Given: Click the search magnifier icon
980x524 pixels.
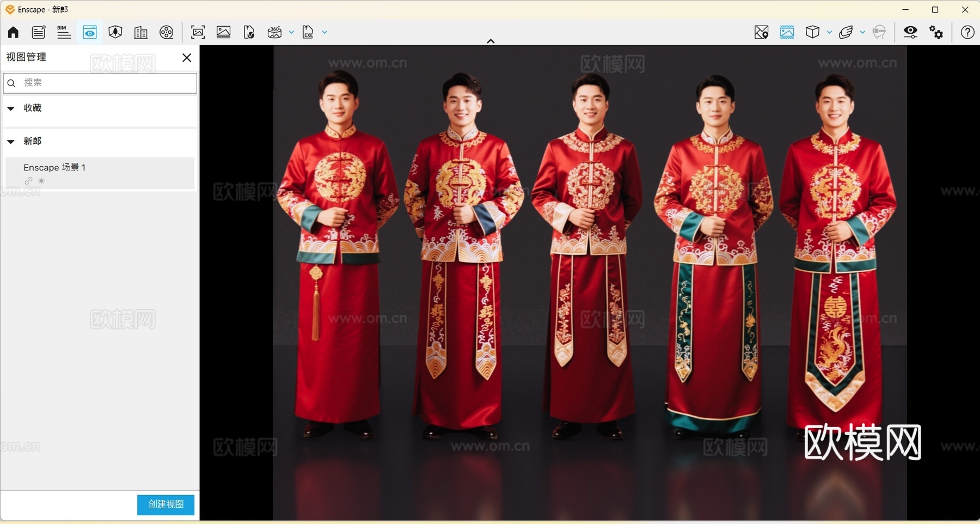Looking at the screenshot, I should click(11, 83).
